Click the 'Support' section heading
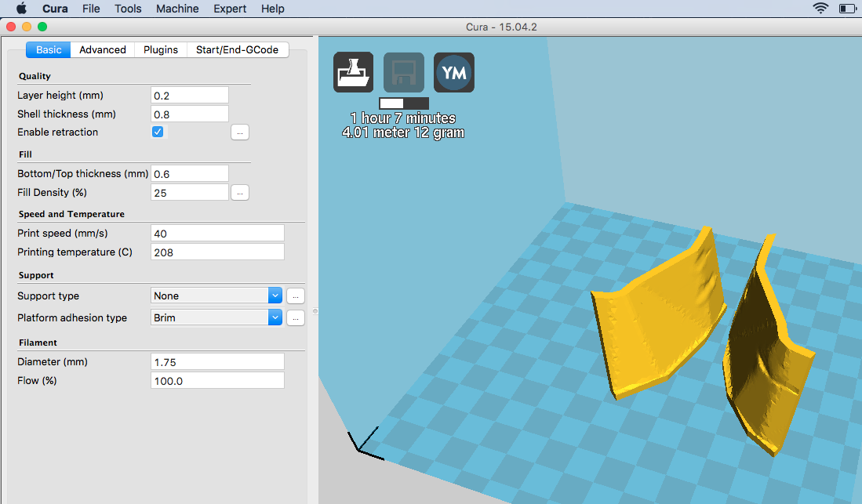The image size is (862, 504). coord(36,275)
